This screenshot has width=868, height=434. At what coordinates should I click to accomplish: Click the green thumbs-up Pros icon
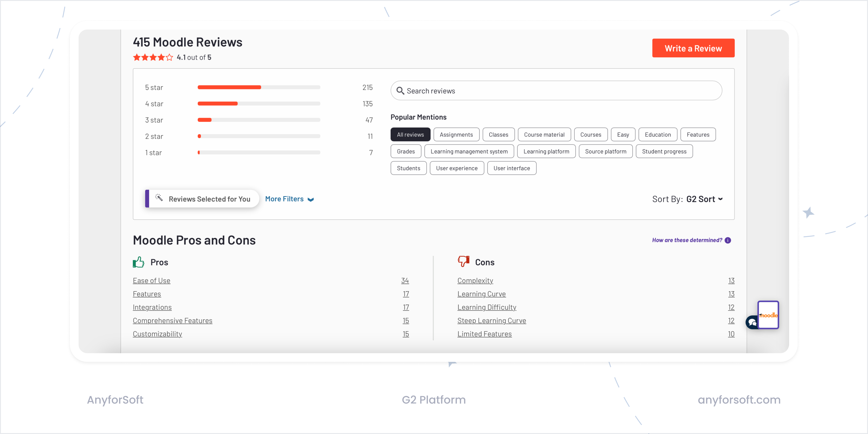click(x=138, y=262)
